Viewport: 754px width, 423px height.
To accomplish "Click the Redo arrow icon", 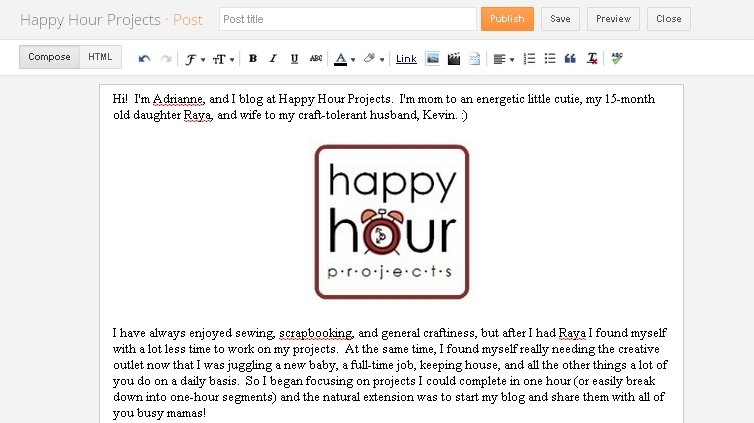I will pyautogui.click(x=166, y=59).
